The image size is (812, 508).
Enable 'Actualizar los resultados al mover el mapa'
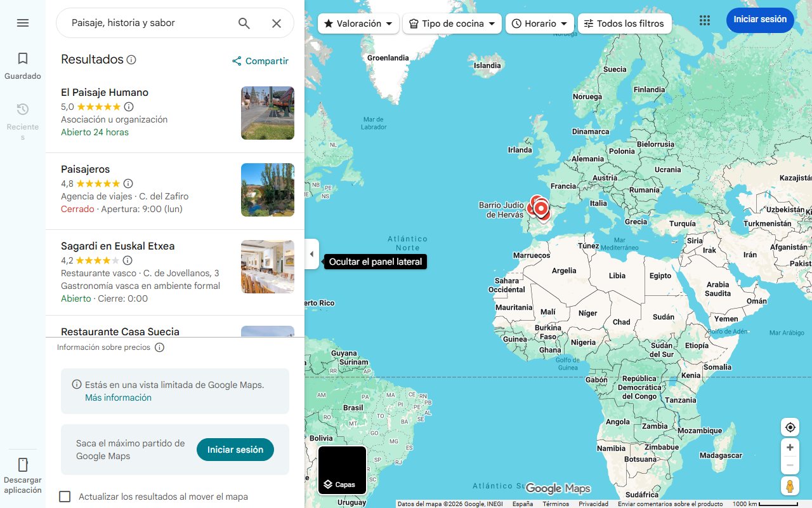coord(65,497)
